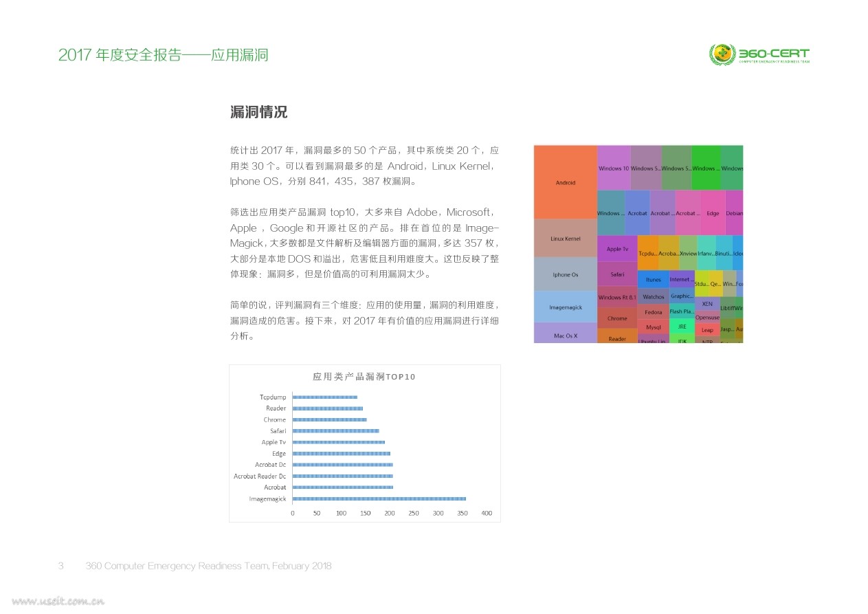Select the blue Itunes treemap tile
The width and height of the screenshot is (868, 614).
click(x=654, y=279)
